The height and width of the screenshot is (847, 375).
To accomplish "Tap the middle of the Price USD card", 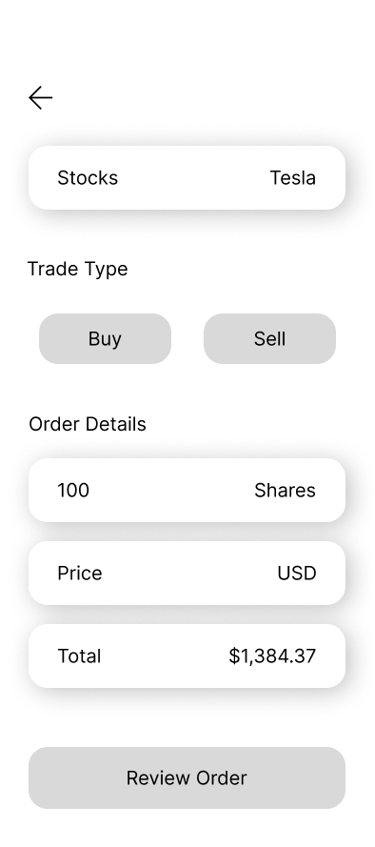I will point(187,573).
